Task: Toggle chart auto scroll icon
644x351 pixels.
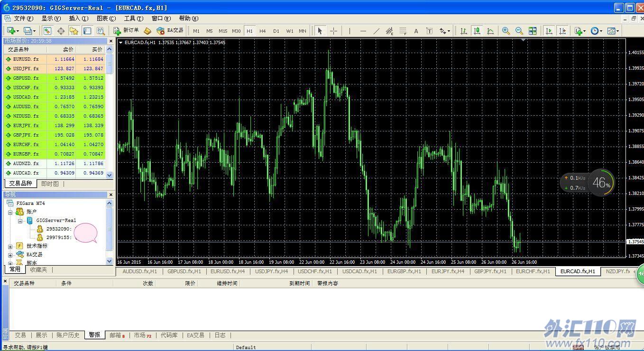Action: point(549,31)
